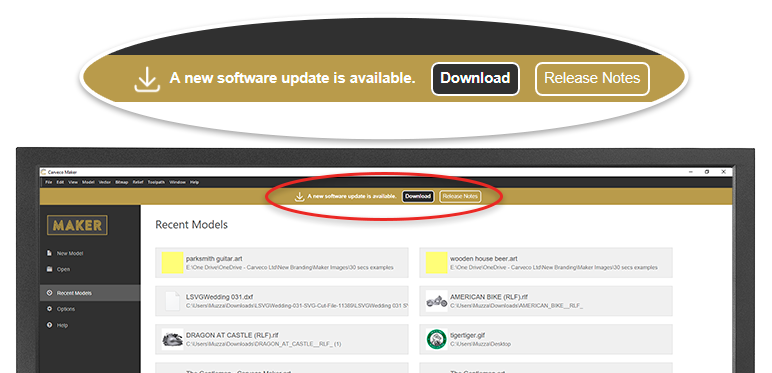
Task: Click the large Download button in enlarged banner
Action: coord(475,79)
